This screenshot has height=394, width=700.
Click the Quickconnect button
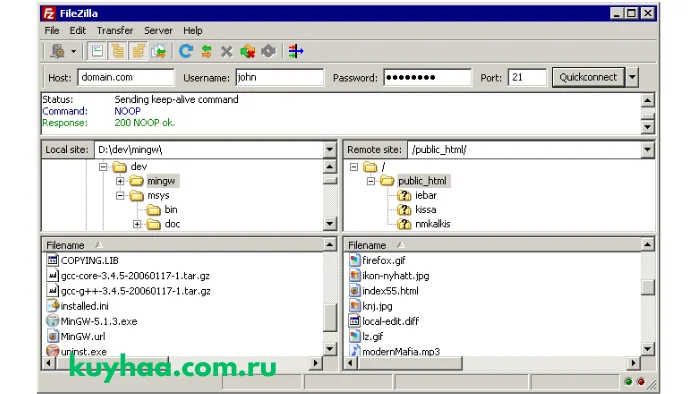(588, 77)
